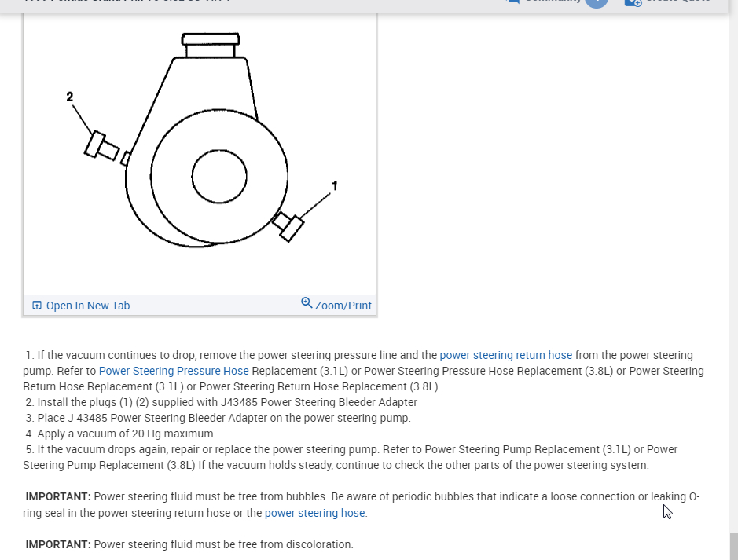
Task: Click the vertical scrollbar thumb
Action: point(734,547)
